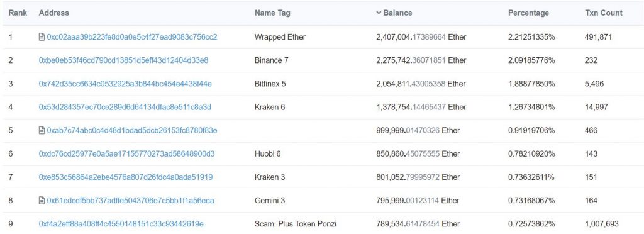This screenshot has height=234, width=644.
Task: Open Wrapped Ether address 0xc02aaa39b223fe8d0a0e5c4f27ead9083c756cc2
Action: 132,37
